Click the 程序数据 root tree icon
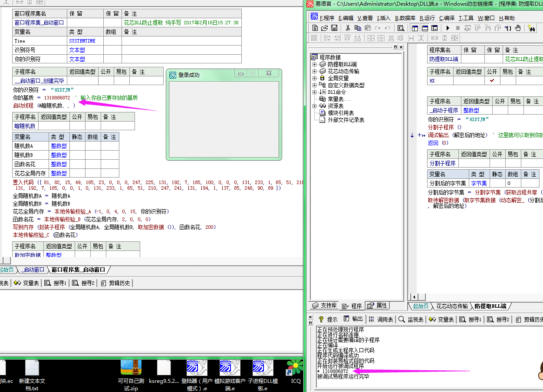 point(315,57)
